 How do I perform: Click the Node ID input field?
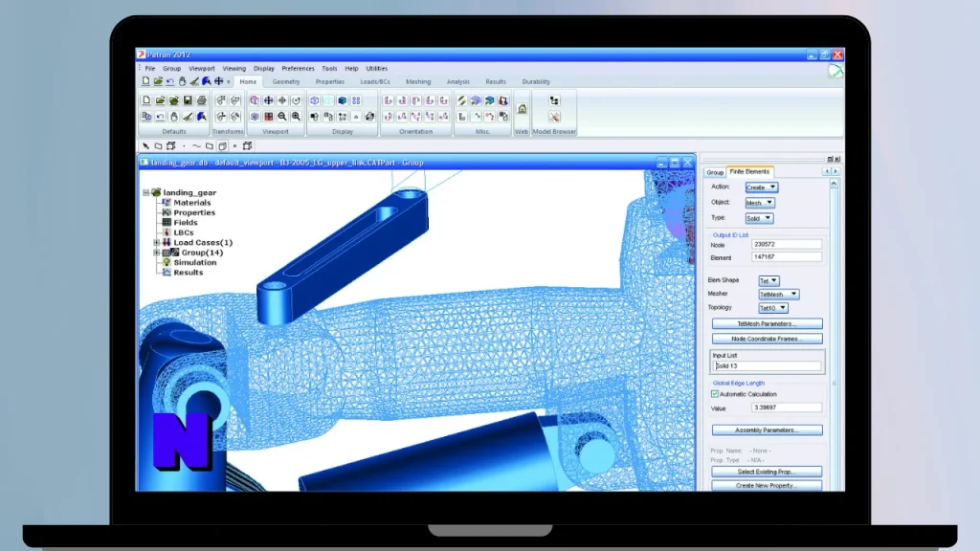tap(787, 245)
